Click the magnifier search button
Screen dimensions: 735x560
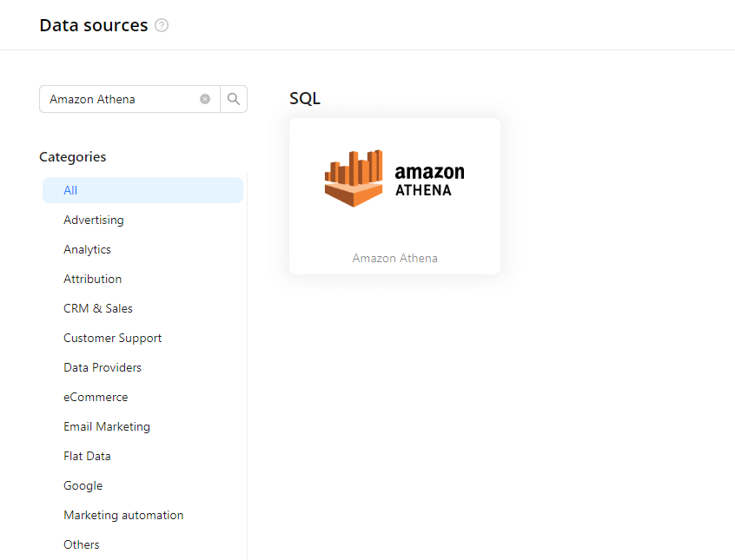click(x=234, y=99)
